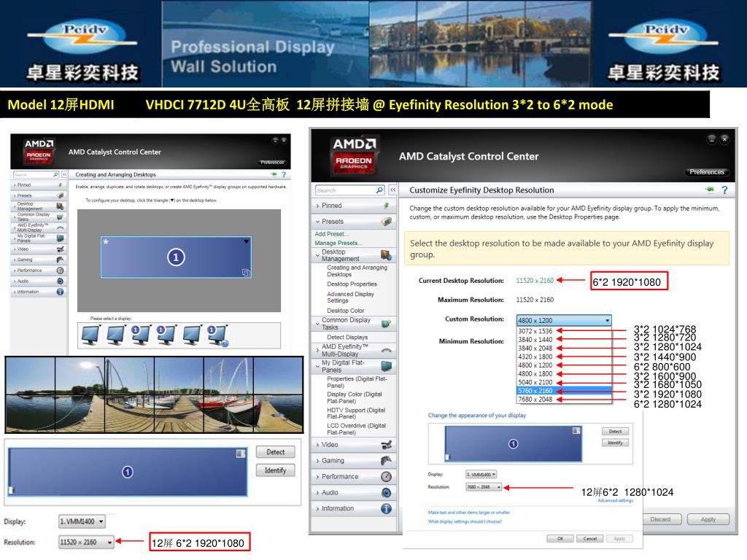The image size is (747, 560).
Task: Open HDTV Support (Digital Flat-Panel) item
Action: click(356, 413)
